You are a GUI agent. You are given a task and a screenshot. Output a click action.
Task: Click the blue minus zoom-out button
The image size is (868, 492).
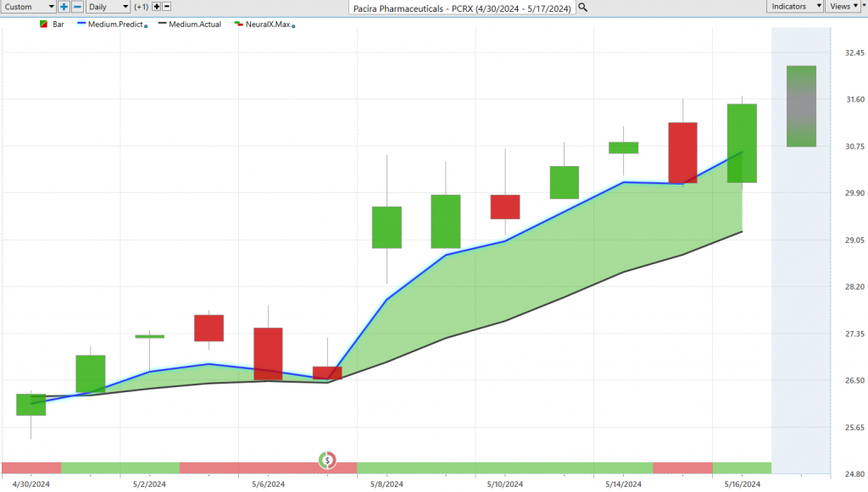[x=77, y=7]
